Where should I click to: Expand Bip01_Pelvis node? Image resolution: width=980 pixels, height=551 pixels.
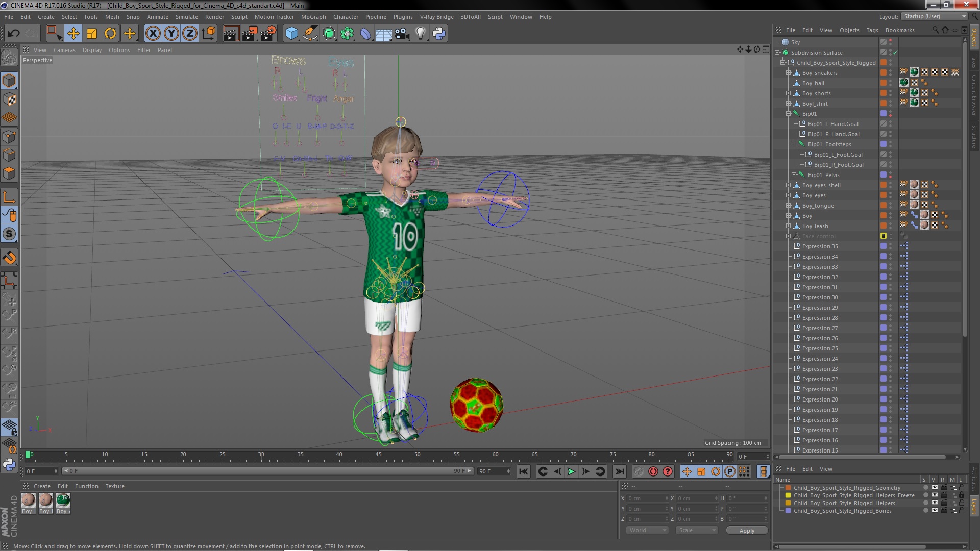point(794,175)
